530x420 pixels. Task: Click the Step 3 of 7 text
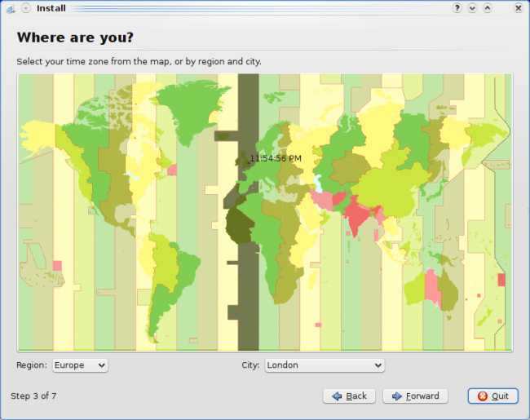tap(33, 396)
